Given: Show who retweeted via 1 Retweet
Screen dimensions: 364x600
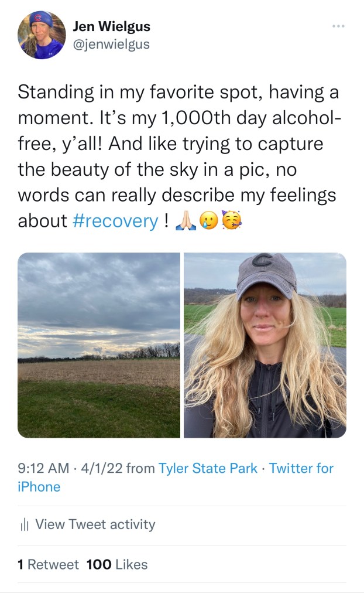Looking at the screenshot, I should coord(48,565).
